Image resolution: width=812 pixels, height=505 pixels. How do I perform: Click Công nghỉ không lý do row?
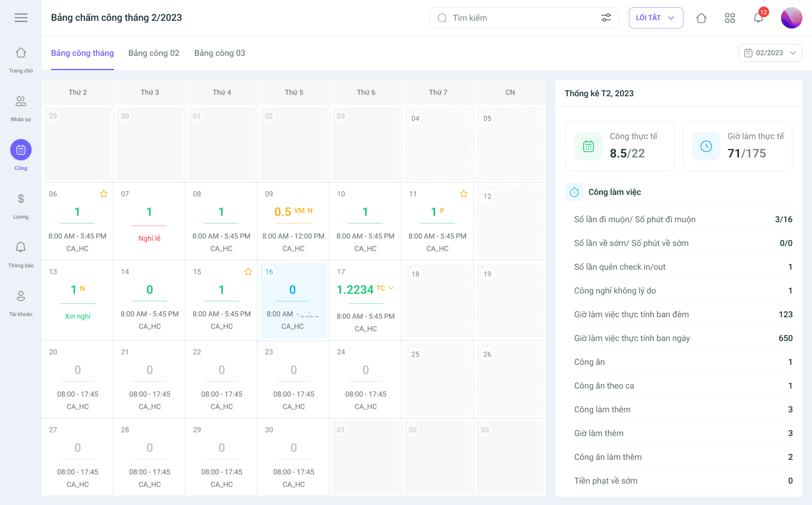(684, 291)
